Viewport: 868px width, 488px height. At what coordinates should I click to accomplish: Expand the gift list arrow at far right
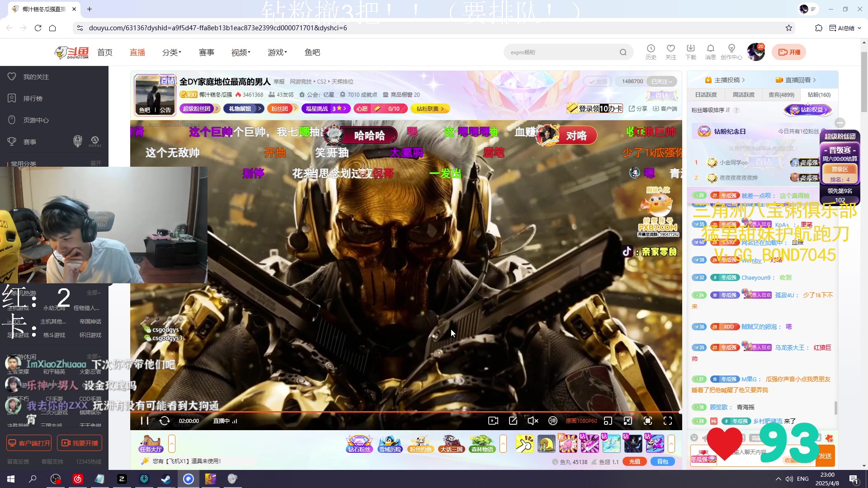(x=671, y=444)
